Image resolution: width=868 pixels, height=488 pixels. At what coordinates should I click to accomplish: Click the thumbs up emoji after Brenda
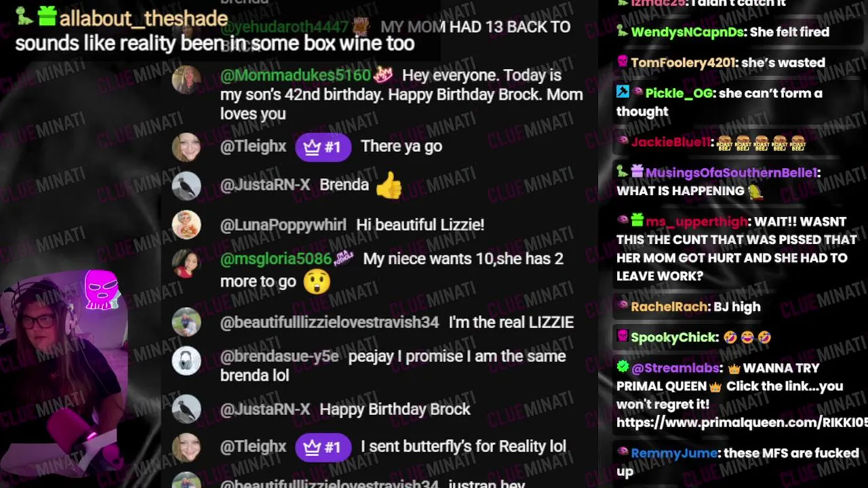[x=389, y=185]
